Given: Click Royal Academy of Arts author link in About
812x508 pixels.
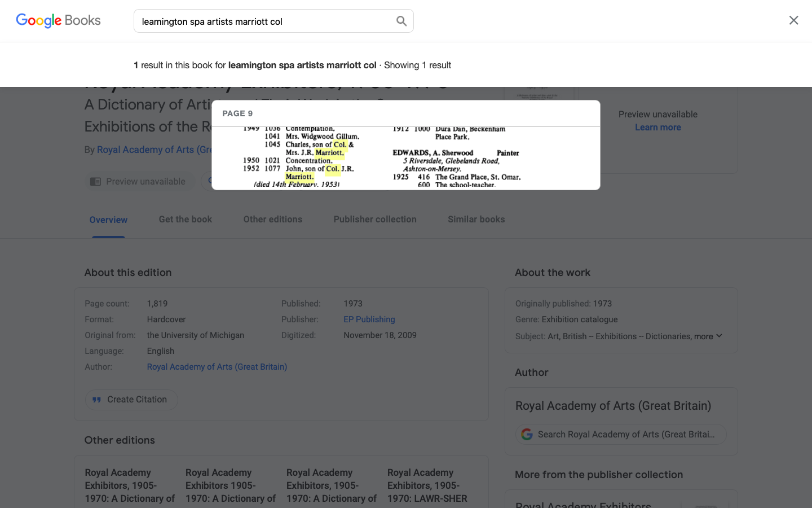Looking at the screenshot, I should coord(217,367).
